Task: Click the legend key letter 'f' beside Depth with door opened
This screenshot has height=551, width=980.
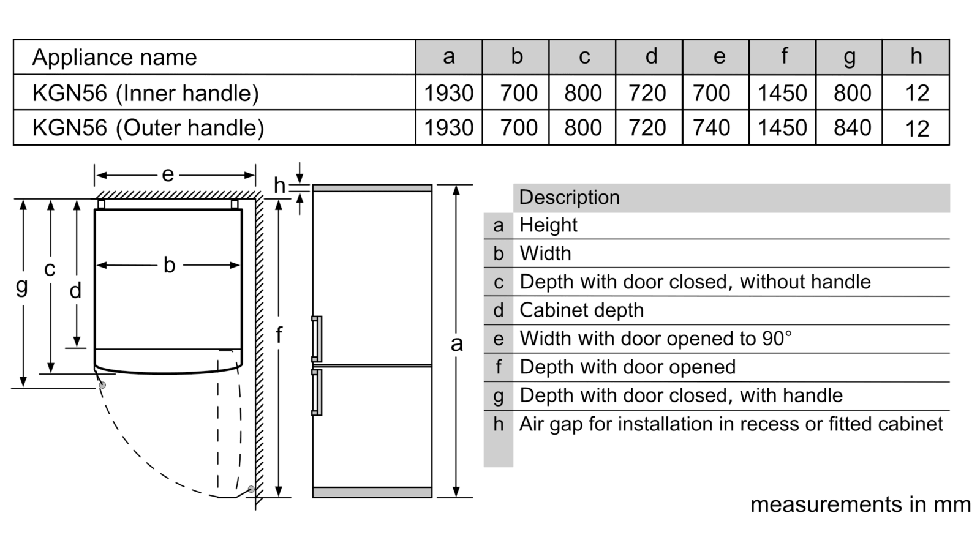Action: pos(499,367)
